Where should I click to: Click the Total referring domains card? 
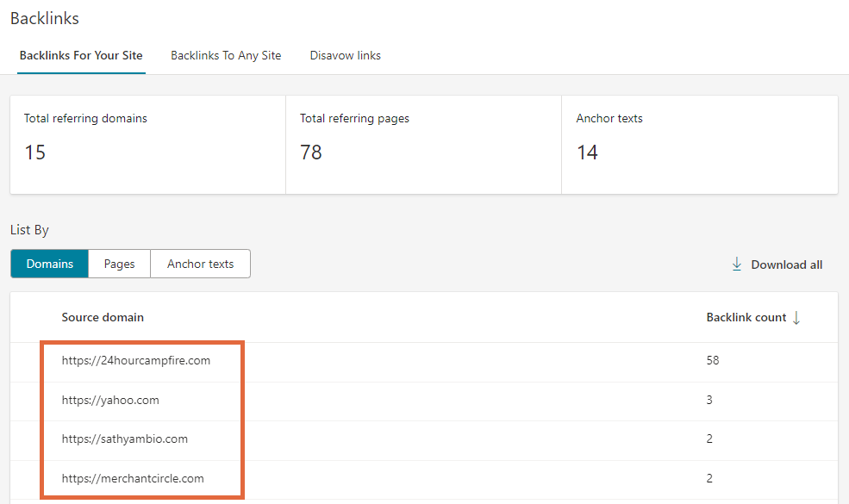(x=147, y=145)
